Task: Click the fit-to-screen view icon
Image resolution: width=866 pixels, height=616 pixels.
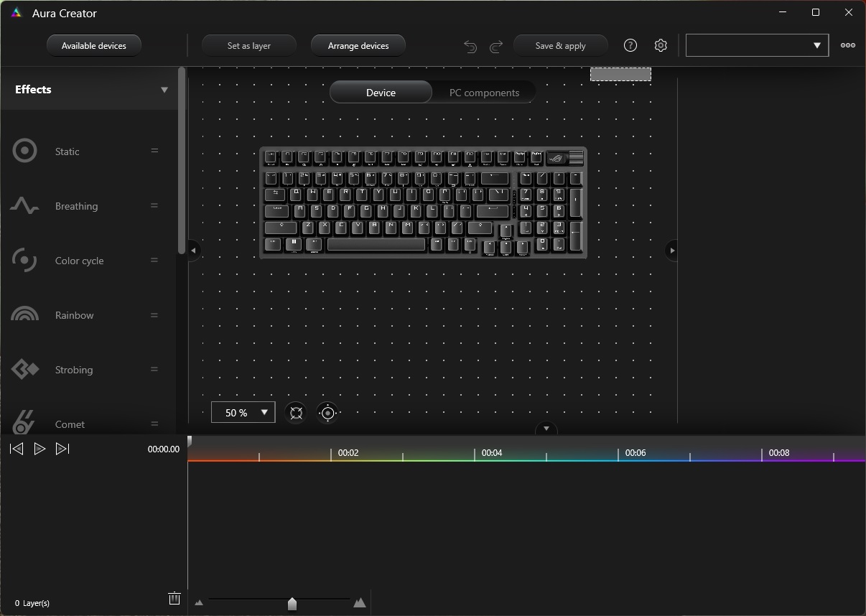Action: 296,412
